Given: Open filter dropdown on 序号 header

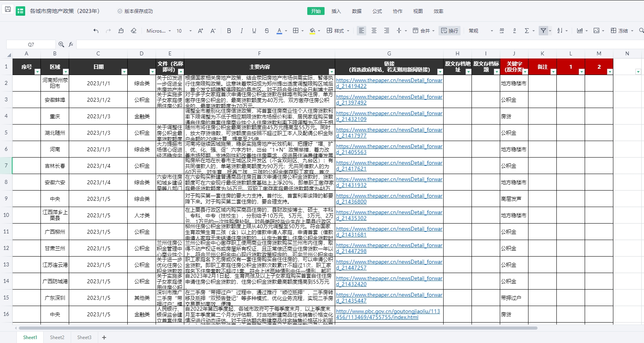Looking at the screenshot, I should [37, 72].
